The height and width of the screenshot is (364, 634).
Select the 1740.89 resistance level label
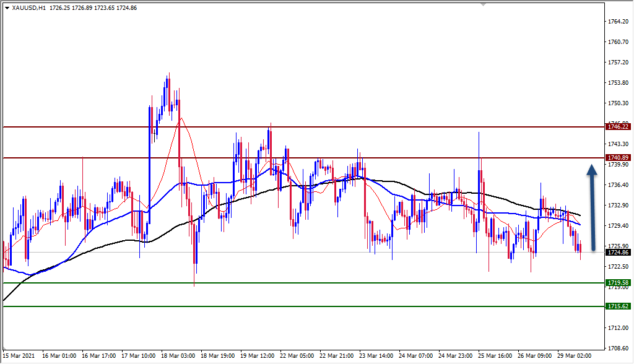(619, 158)
